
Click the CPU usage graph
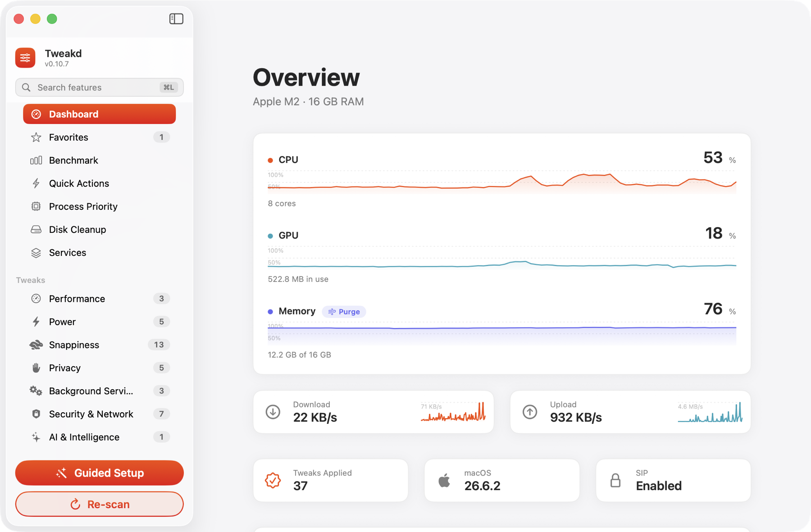(502, 182)
